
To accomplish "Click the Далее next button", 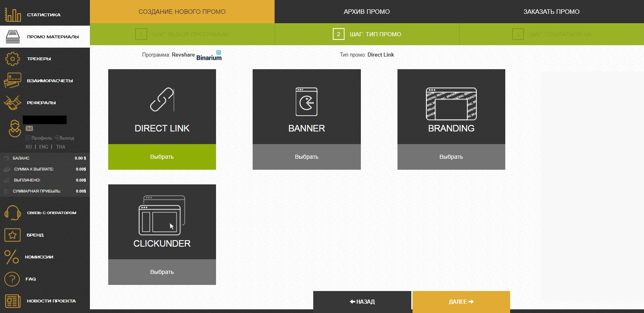I will (461, 302).
